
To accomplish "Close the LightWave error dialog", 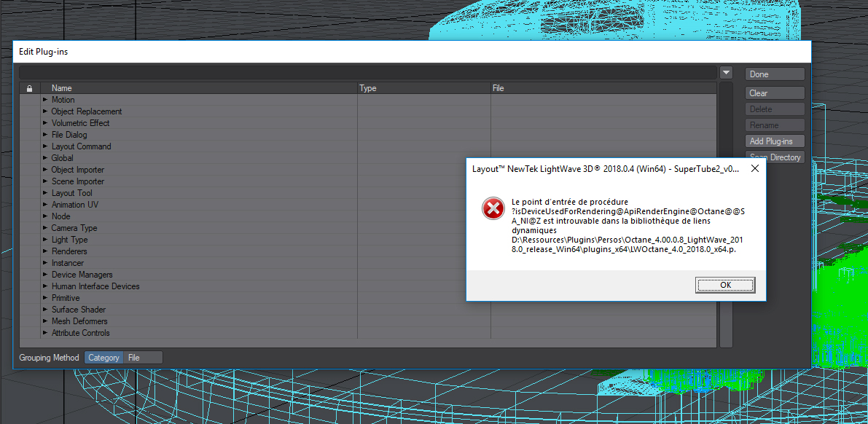I will (754, 169).
